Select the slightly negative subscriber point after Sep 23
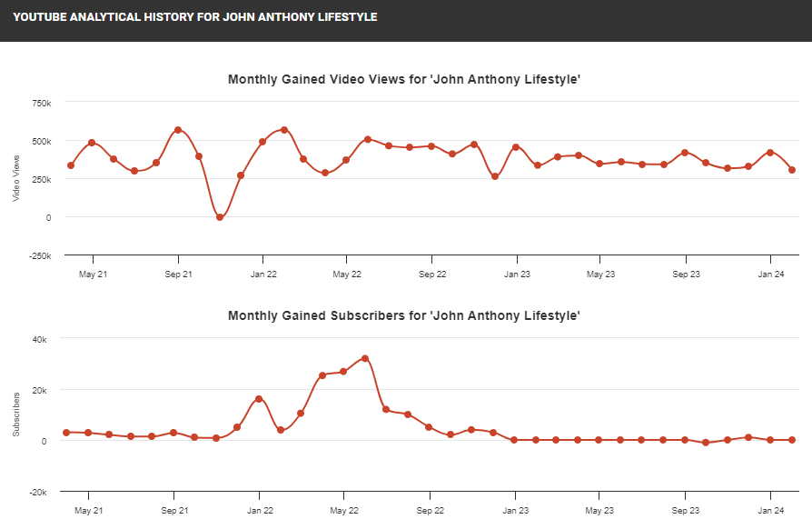This screenshot has width=812, height=529. coord(706,443)
